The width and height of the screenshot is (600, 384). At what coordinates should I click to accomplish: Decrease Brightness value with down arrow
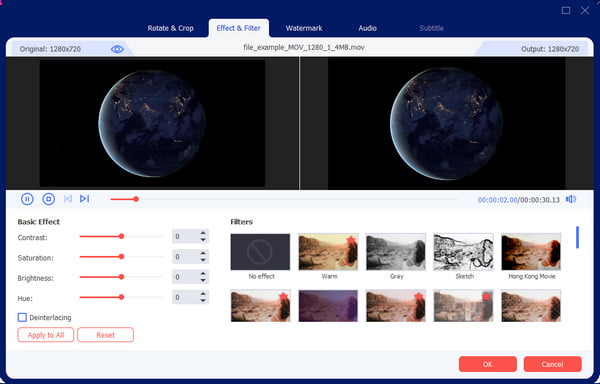(203, 280)
